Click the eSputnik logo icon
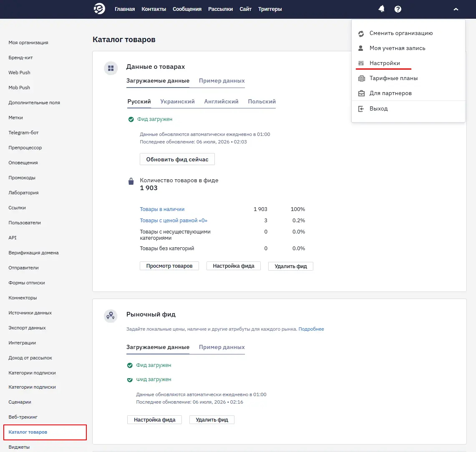This screenshot has width=476, height=452. point(99,9)
